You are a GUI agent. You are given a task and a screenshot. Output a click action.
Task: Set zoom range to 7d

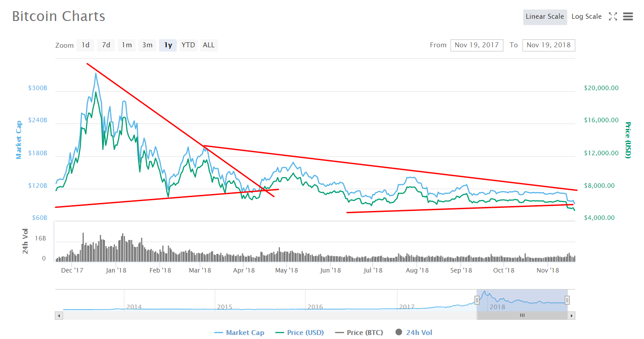point(106,45)
